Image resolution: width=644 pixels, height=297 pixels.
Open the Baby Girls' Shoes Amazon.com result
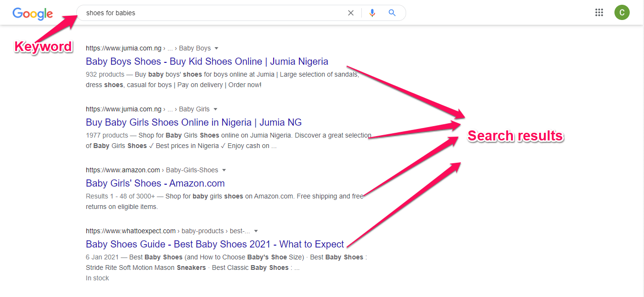(x=155, y=183)
